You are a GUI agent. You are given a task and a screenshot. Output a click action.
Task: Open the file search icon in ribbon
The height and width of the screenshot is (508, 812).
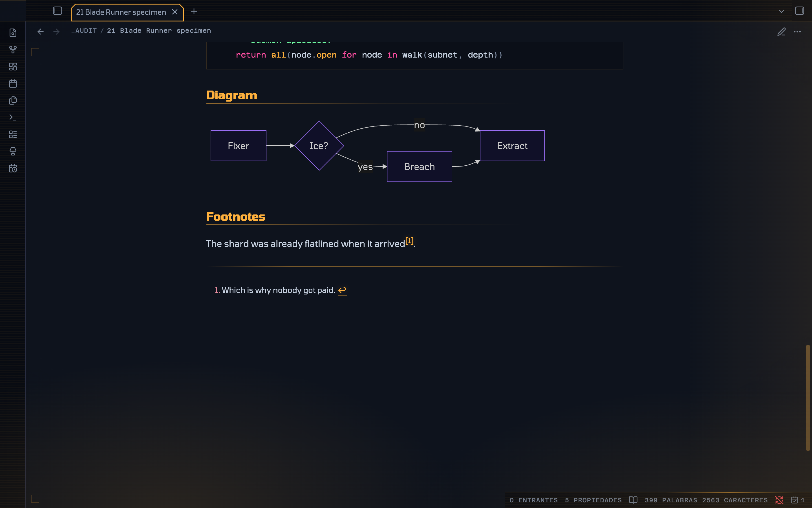[x=13, y=33]
